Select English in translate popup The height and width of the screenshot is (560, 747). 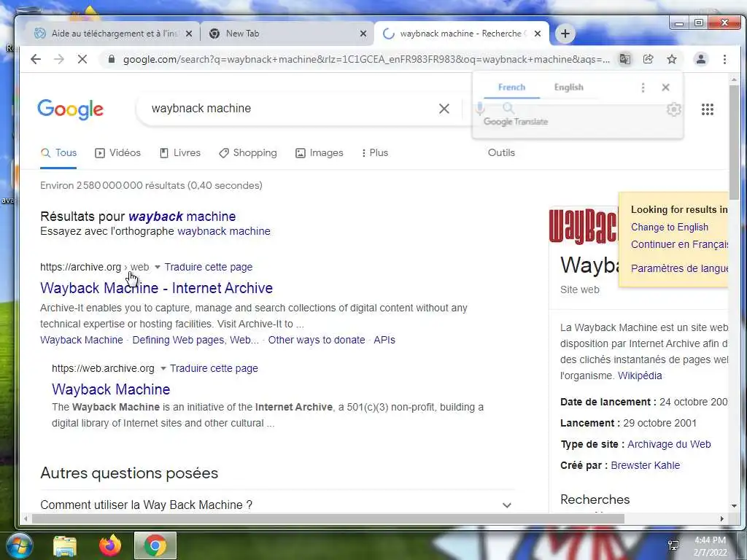(568, 87)
